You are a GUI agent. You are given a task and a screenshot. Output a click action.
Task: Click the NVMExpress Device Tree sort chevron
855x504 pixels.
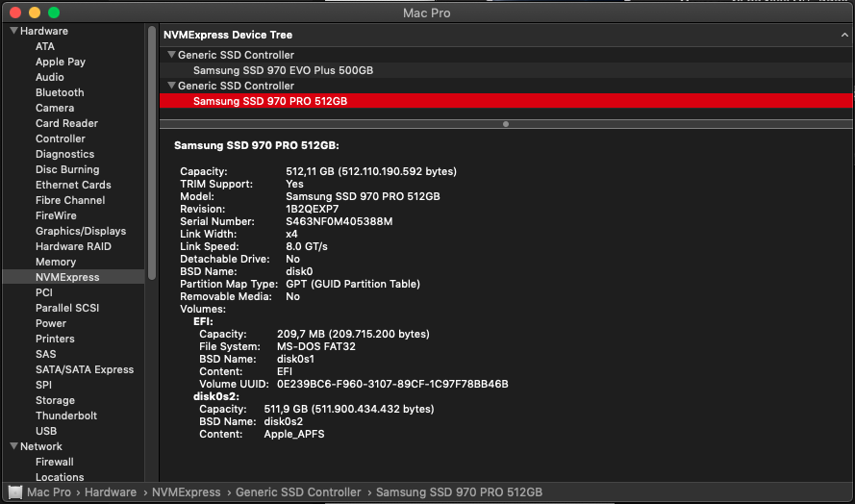[x=844, y=35]
